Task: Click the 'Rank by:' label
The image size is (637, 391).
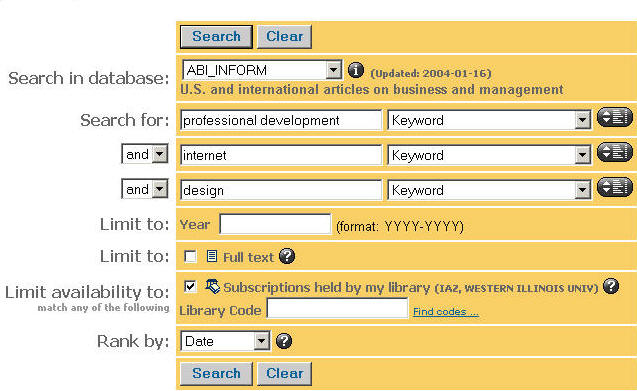Action: pos(133,341)
